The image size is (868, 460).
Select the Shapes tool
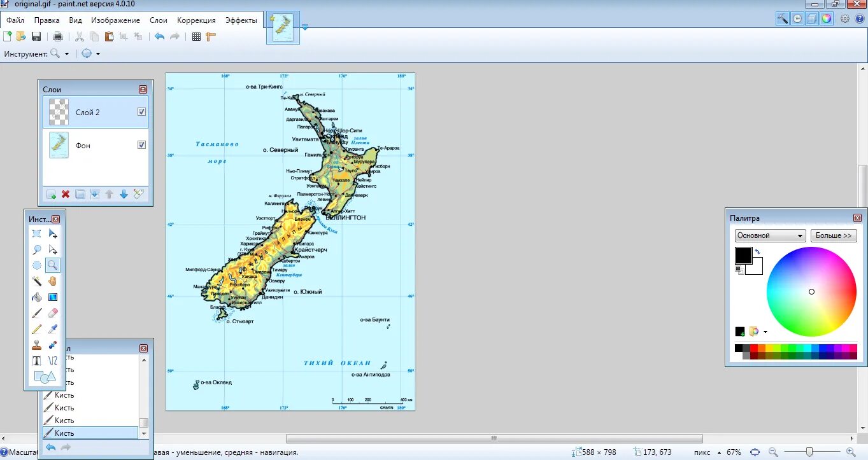tap(45, 377)
